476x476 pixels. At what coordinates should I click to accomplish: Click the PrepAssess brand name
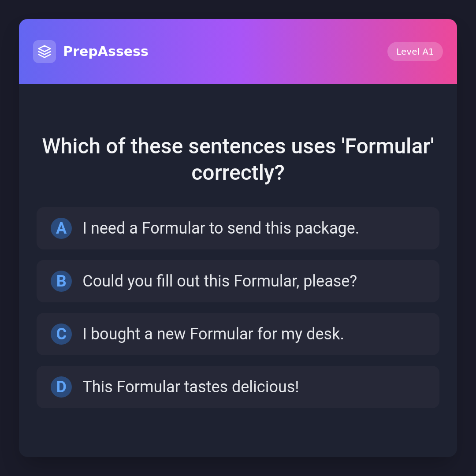click(x=106, y=52)
